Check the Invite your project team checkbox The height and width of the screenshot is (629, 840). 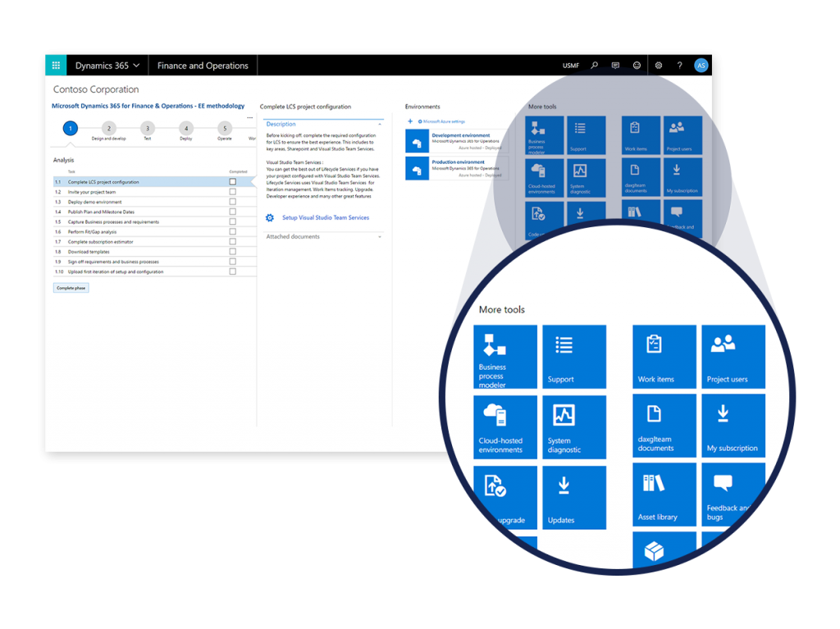point(232,192)
